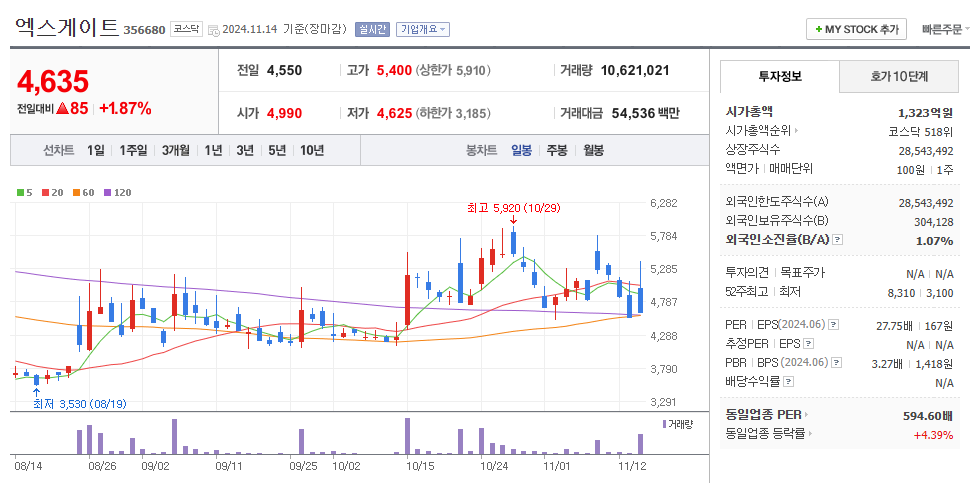Switch to the 호가10단계 tab
Image resolution: width=974 pixels, height=483 pixels.
899,76
